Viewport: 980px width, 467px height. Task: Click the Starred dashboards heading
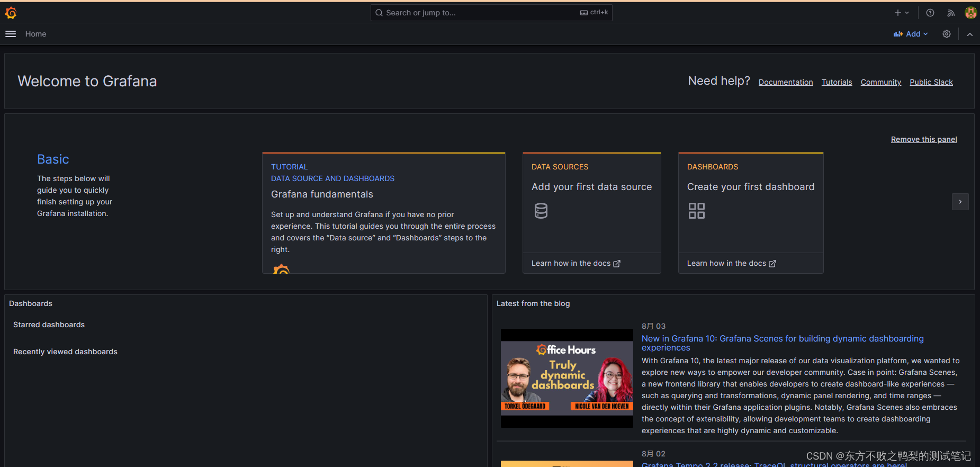click(49, 325)
